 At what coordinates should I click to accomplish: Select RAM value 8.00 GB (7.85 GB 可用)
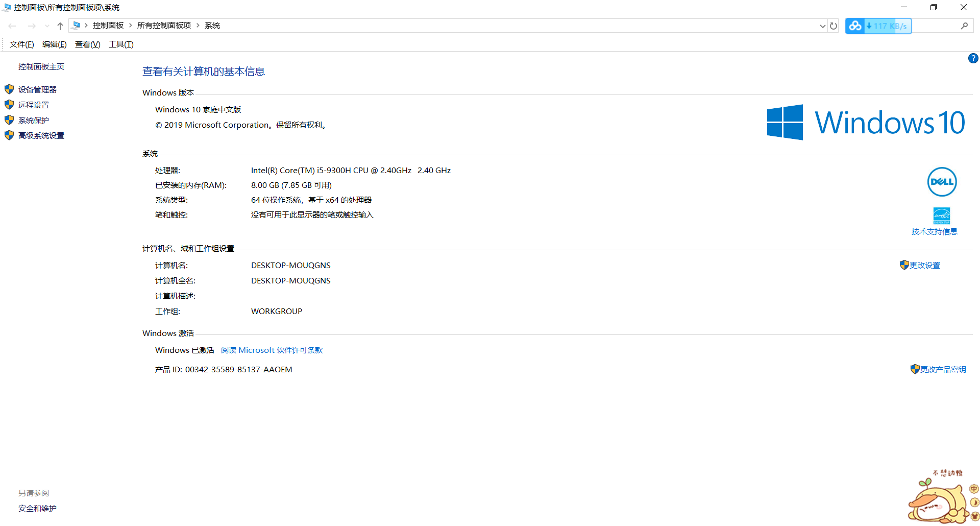point(291,185)
